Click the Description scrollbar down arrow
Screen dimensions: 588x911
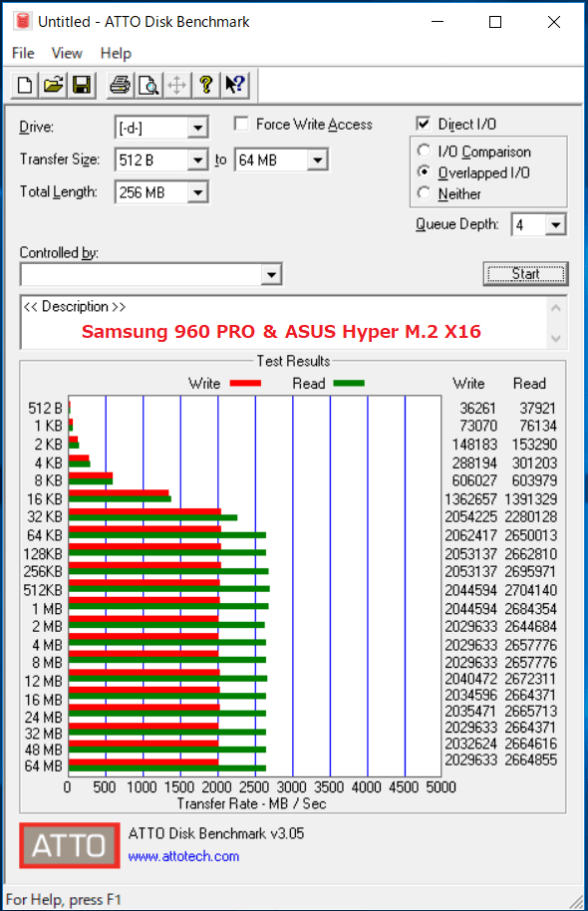[556, 338]
